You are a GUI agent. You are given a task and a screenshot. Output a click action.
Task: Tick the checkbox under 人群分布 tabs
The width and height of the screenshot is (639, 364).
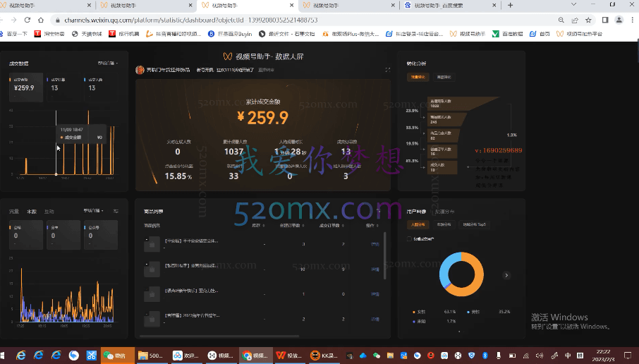point(409,239)
